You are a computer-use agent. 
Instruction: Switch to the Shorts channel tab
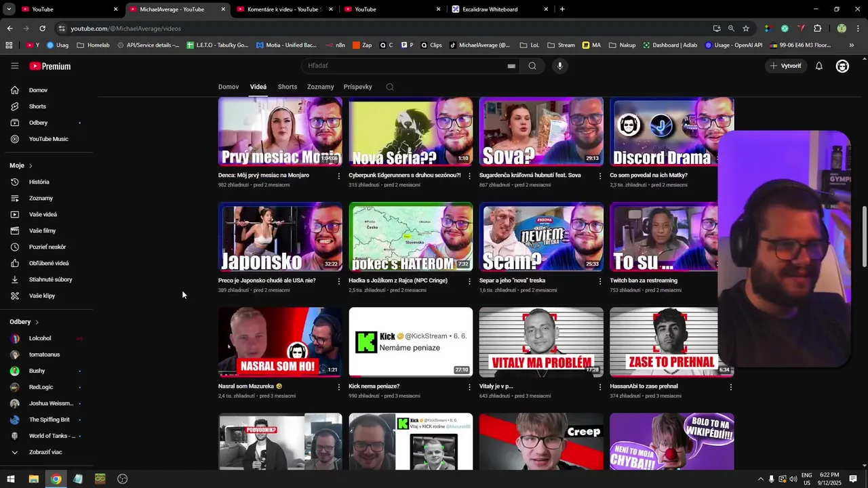(x=288, y=87)
